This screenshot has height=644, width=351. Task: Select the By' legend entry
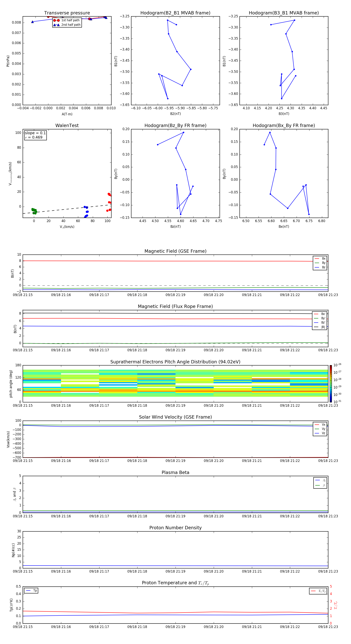point(320,318)
